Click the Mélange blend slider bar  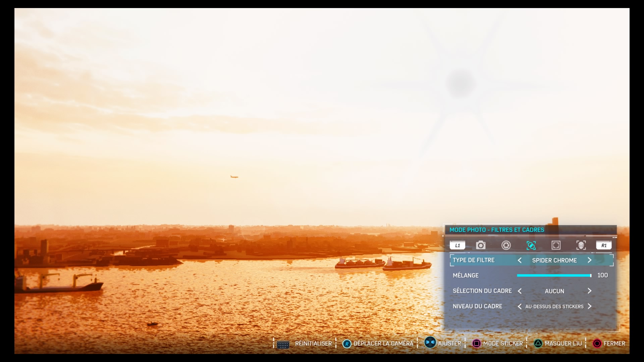tap(554, 276)
